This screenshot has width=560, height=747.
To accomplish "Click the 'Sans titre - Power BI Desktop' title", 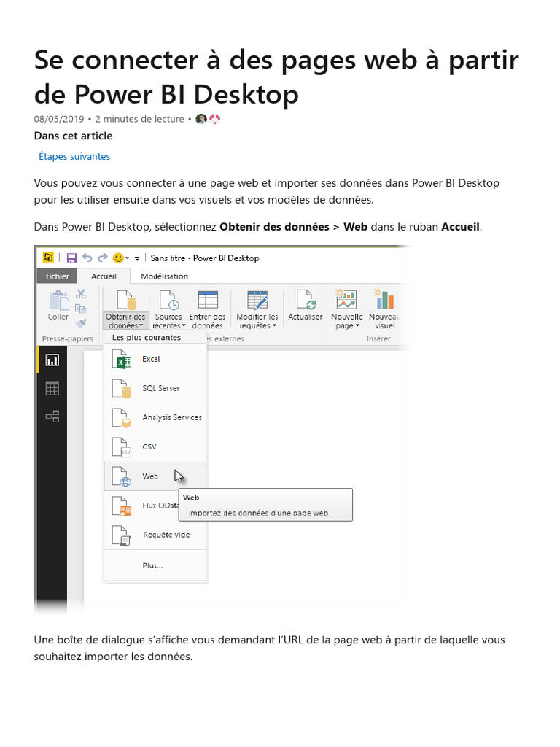I will (205, 258).
